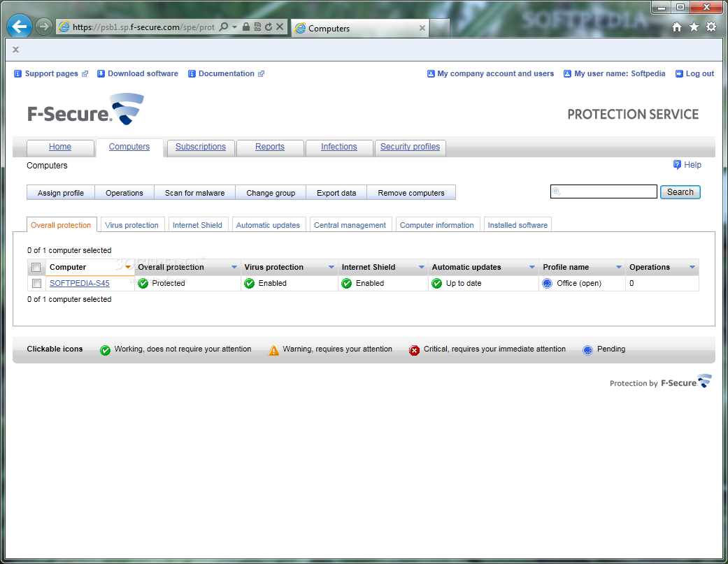Dismiss the notification bar with X
The height and width of the screenshot is (564, 728).
(16, 50)
